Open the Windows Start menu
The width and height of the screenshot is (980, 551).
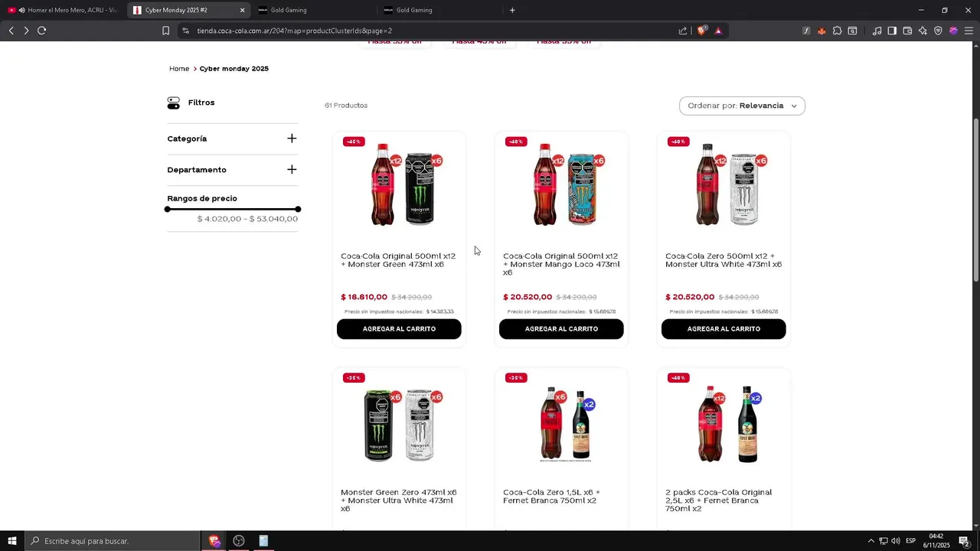click(x=12, y=541)
